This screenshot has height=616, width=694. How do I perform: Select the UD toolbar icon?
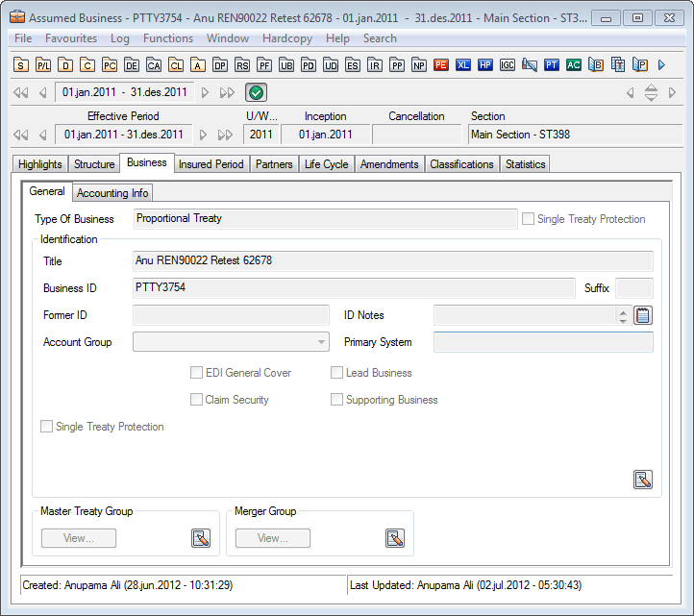331,65
